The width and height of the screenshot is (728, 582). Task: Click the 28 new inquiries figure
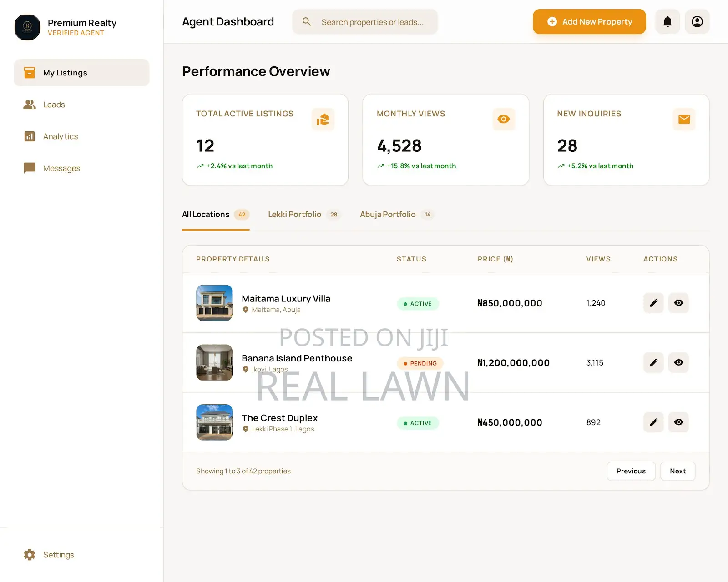pos(567,146)
